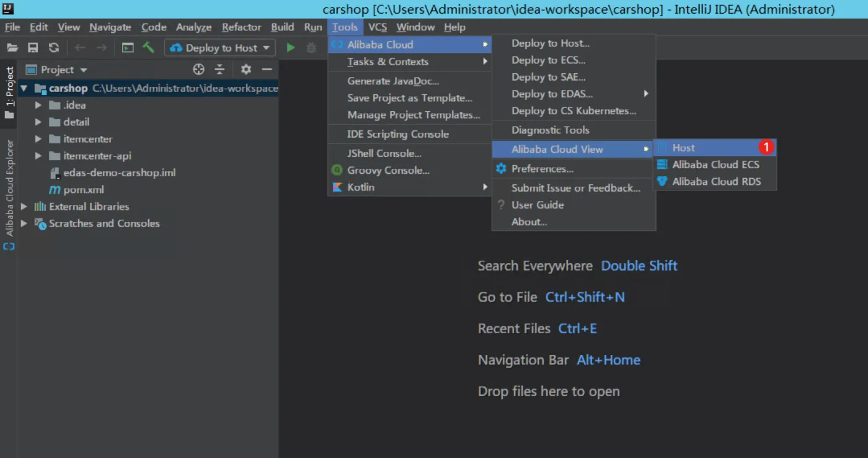Select Diagnostic Tools menu entry
This screenshot has width=868, height=458.
[x=573, y=130]
